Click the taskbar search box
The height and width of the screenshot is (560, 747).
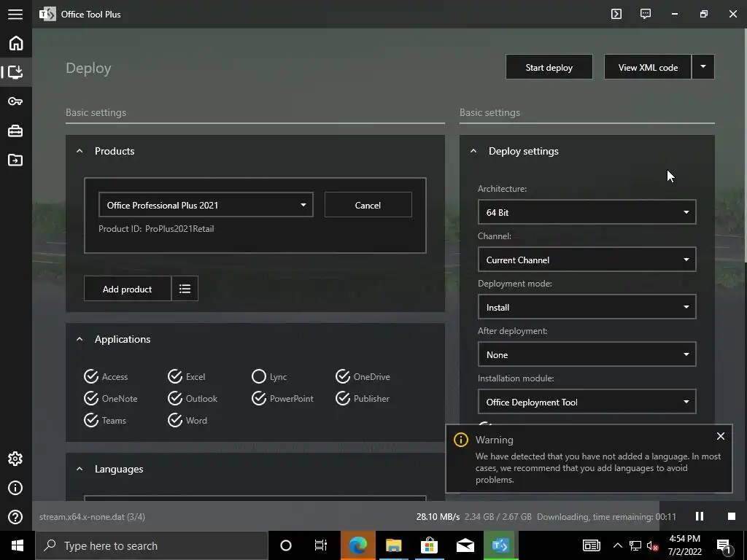coord(152,545)
